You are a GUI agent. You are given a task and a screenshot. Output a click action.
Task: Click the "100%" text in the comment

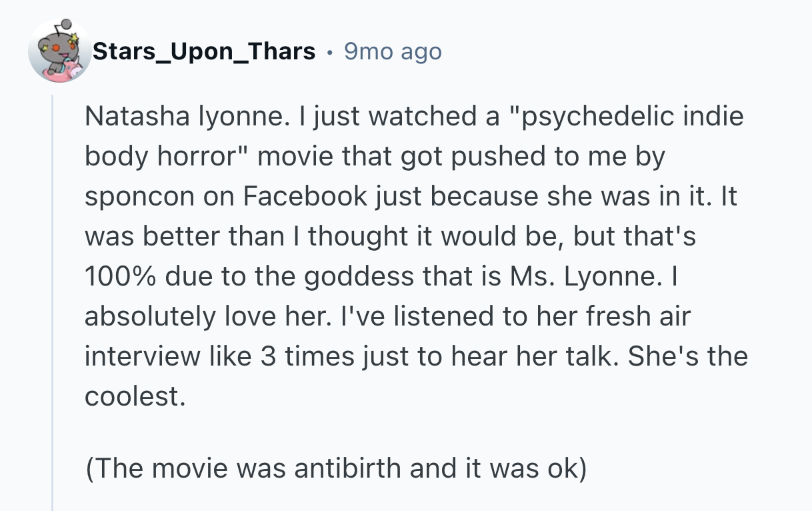[x=121, y=277]
